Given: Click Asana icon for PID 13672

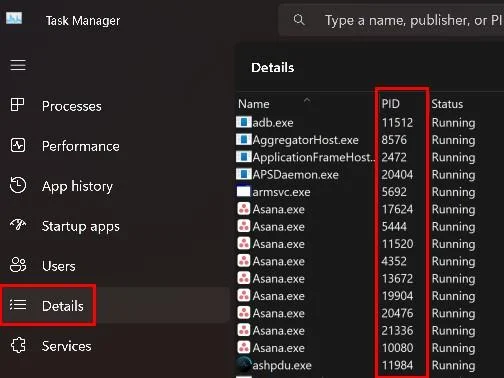Looking at the screenshot, I should [244, 278].
